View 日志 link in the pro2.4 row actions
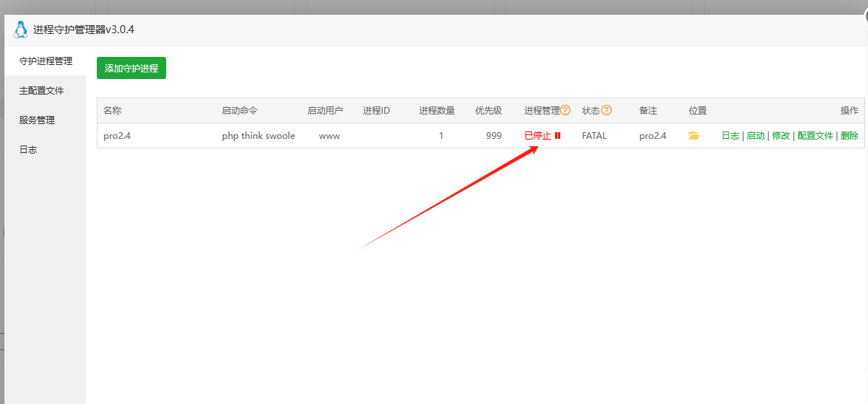The image size is (868, 404). pyautogui.click(x=730, y=136)
